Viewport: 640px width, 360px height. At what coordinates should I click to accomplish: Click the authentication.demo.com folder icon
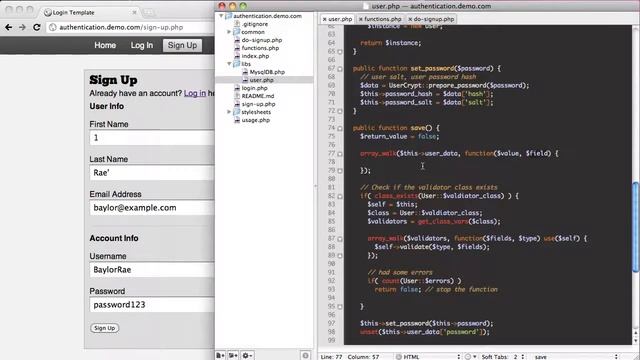(x=229, y=16)
